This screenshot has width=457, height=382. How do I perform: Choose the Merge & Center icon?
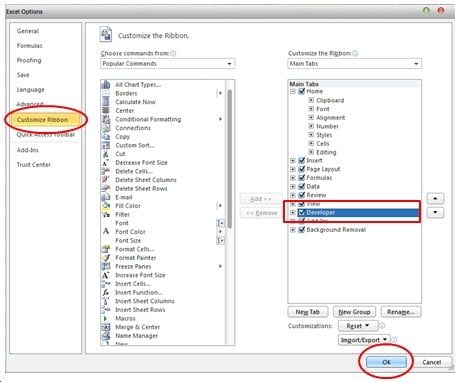106,327
